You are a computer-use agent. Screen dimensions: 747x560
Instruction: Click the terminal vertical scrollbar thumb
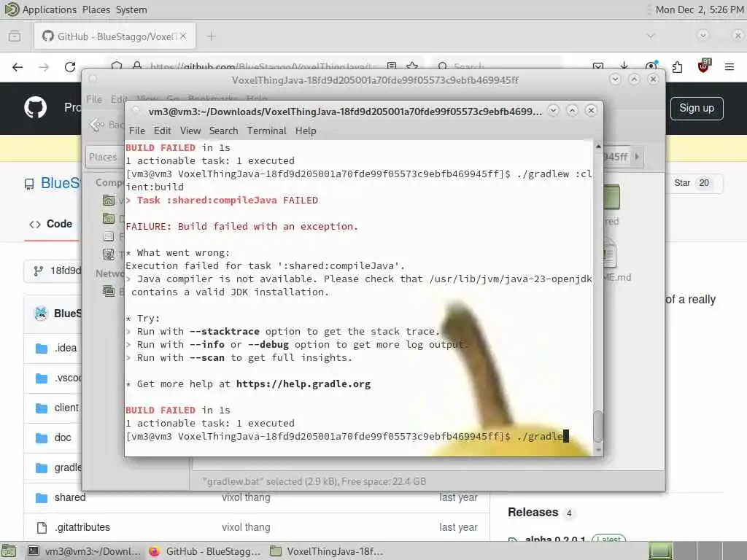pos(598,426)
